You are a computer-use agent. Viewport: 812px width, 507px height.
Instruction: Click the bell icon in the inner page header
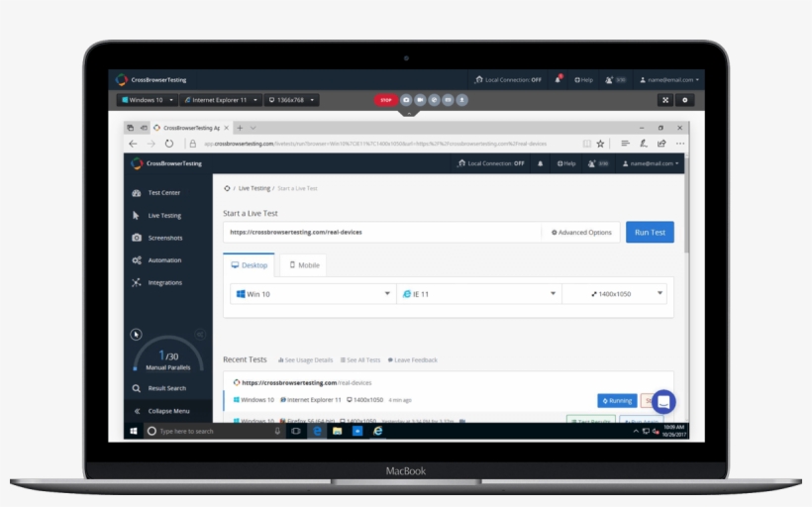pos(540,163)
